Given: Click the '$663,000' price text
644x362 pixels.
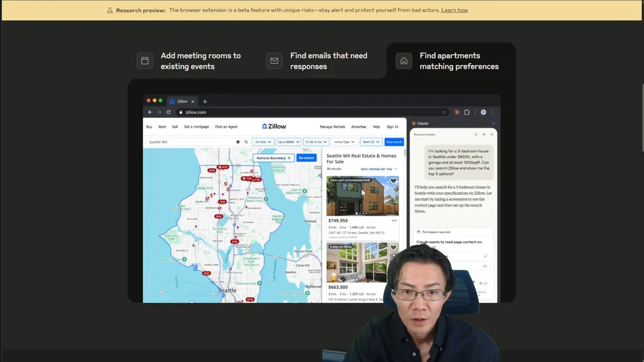Looking at the screenshot, I should point(338,287).
